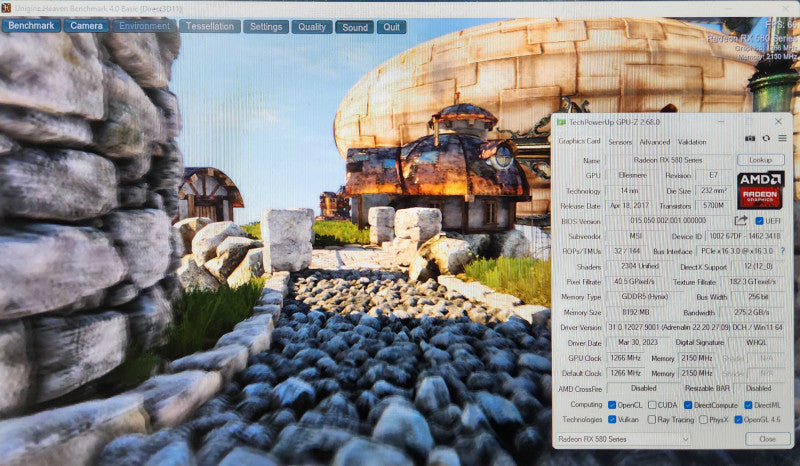
Task: Toggle the OpenCL checkbox
Action: click(x=612, y=405)
